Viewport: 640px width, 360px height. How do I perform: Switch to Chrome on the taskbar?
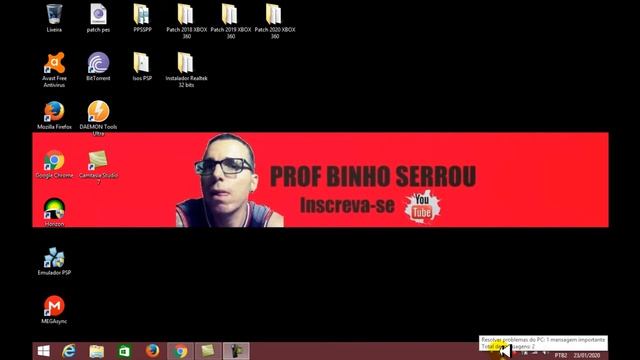180,351
